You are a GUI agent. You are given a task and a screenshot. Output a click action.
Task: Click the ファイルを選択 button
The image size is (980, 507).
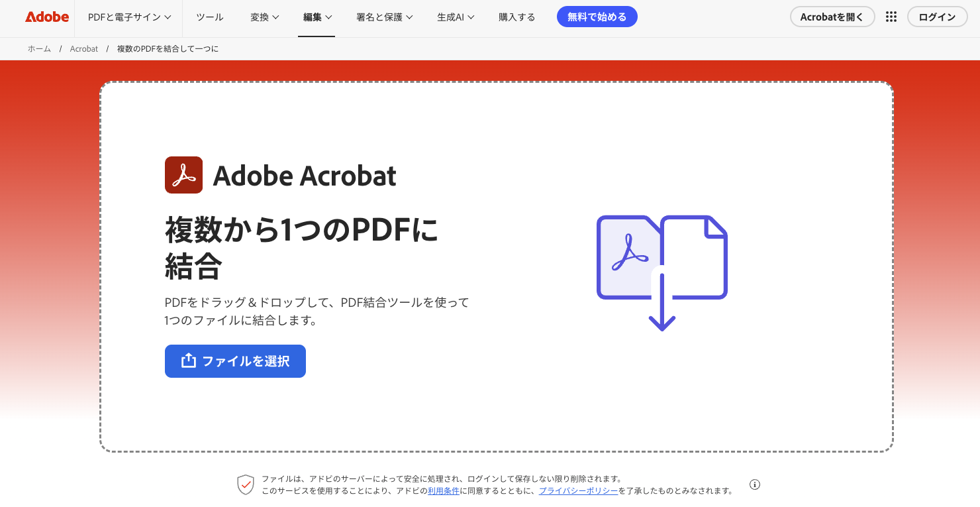pyautogui.click(x=235, y=361)
